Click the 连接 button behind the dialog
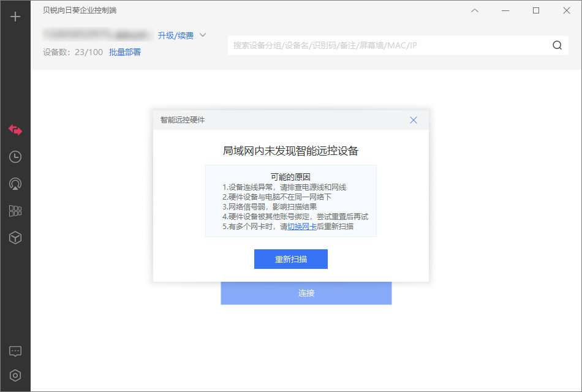Image resolution: width=582 pixels, height=392 pixels. point(306,293)
